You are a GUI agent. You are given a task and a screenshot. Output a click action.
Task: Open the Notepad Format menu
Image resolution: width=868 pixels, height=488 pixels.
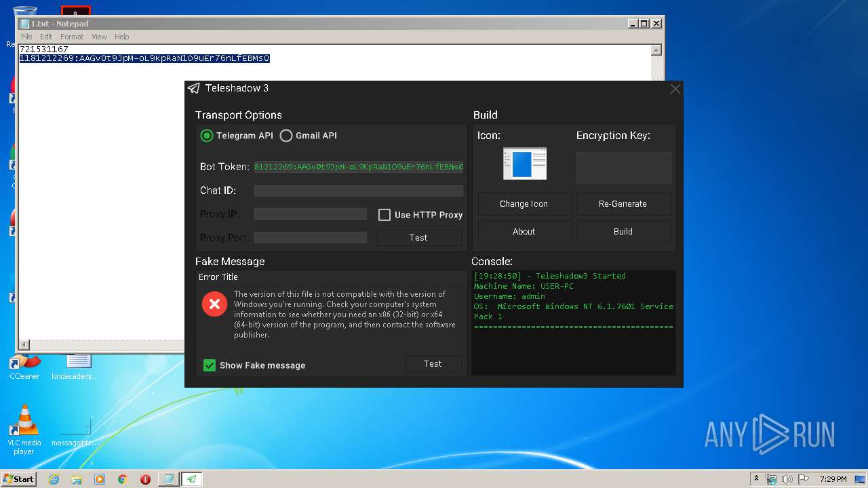click(72, 37)
